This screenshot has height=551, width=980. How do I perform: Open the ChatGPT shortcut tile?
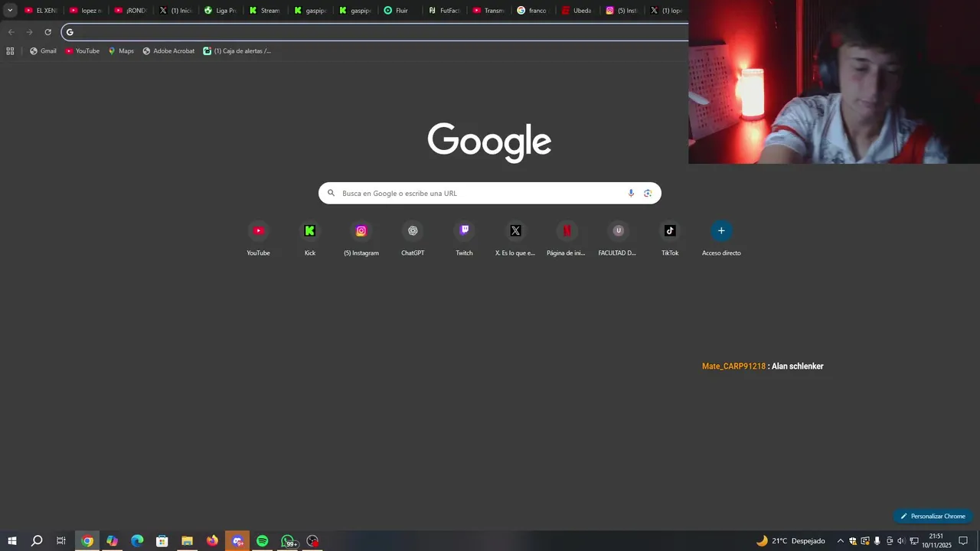[x=413, y=238]
